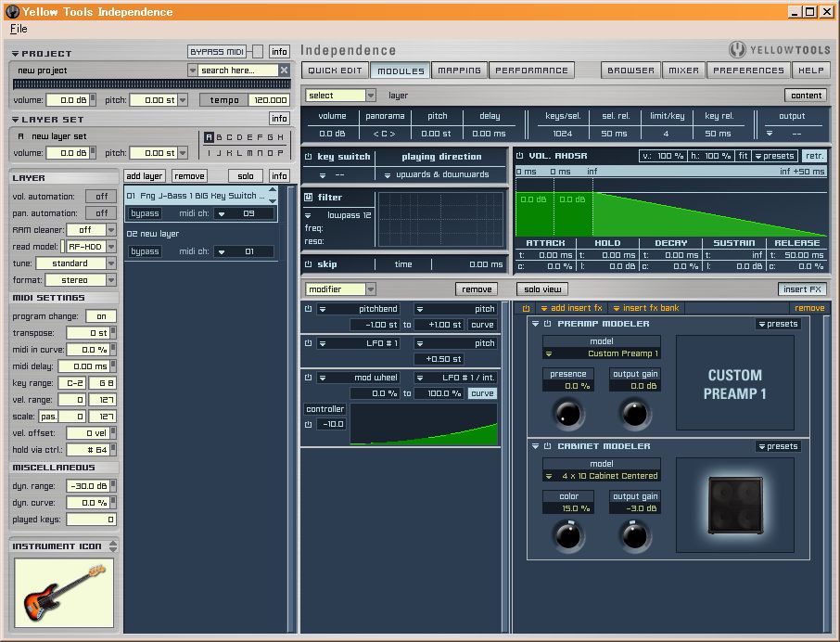Open the format stereo dropdown
The width and height of the screenshot is (840, 642).
tap(111, 280)
